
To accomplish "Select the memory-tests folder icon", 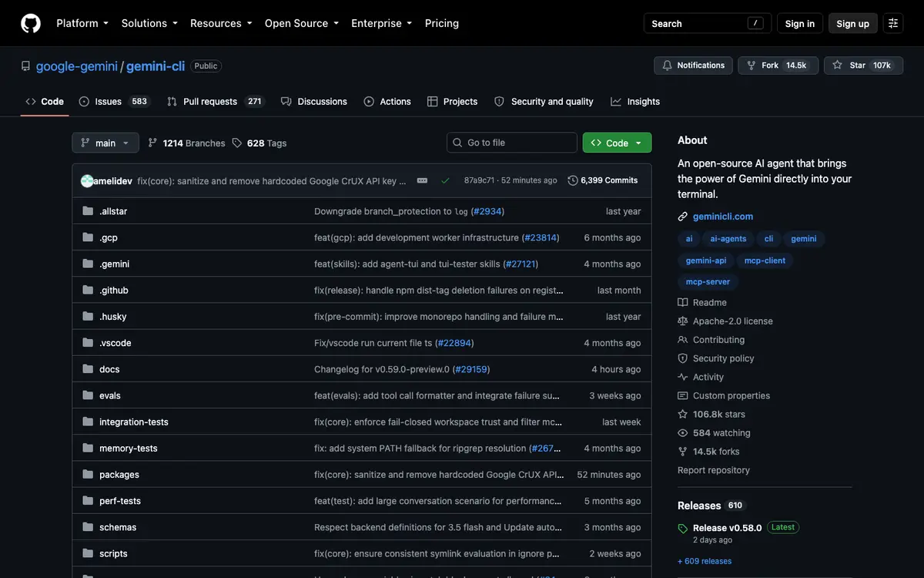I will pos(88,448).
